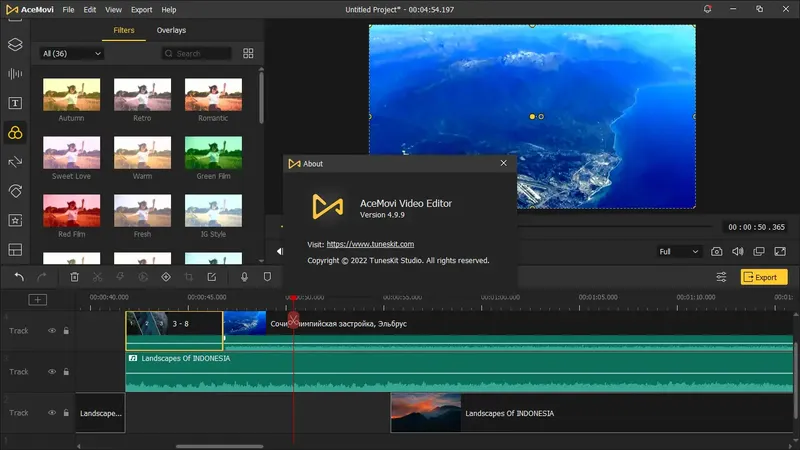Add a new track with the plus button
This screenshot has width=800, height=450.
click(37, 299)
